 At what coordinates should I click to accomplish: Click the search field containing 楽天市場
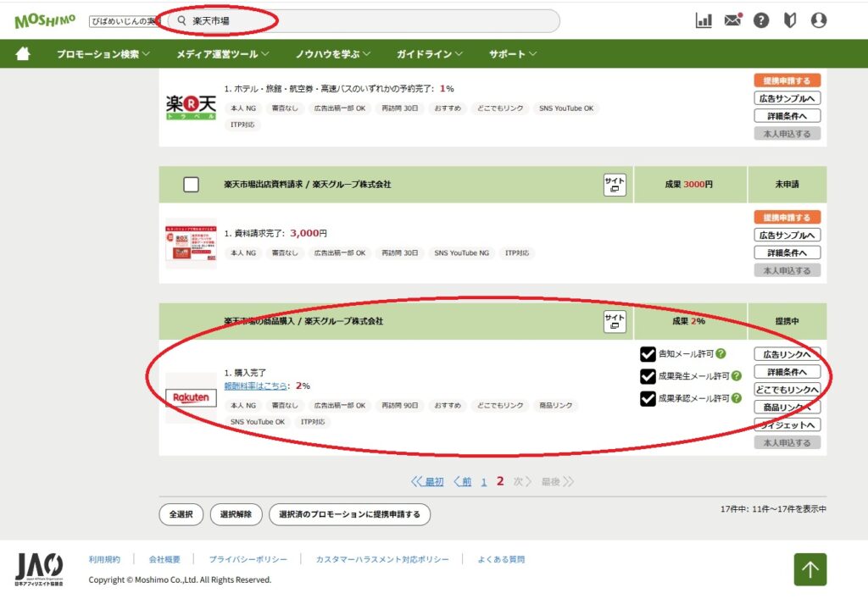pos(365,20)
